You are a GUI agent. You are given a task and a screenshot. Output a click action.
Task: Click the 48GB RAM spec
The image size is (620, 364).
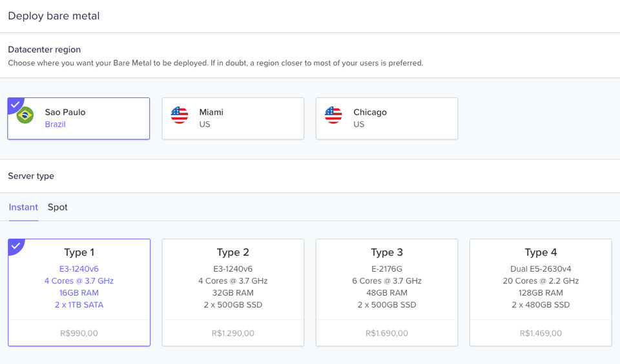(x=387, y=293)
